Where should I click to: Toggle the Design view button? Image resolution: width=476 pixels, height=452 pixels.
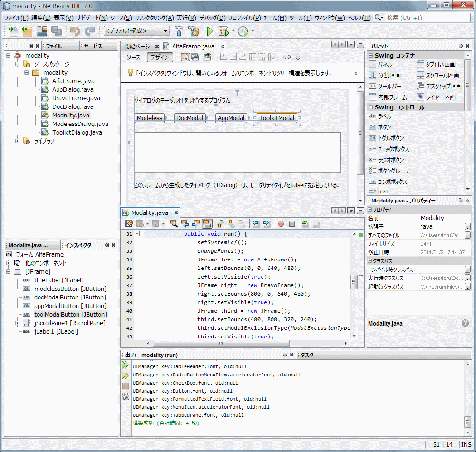tap(160, 57)
